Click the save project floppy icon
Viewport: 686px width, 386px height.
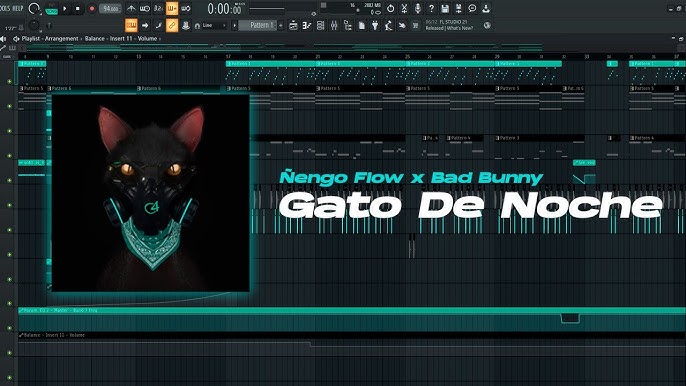445,8
